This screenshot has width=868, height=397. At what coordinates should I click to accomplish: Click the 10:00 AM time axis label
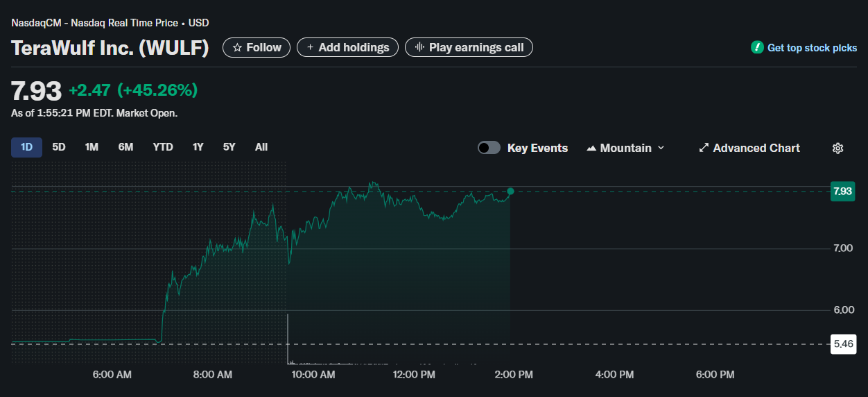pyautogui.click(x=313, y=375)
